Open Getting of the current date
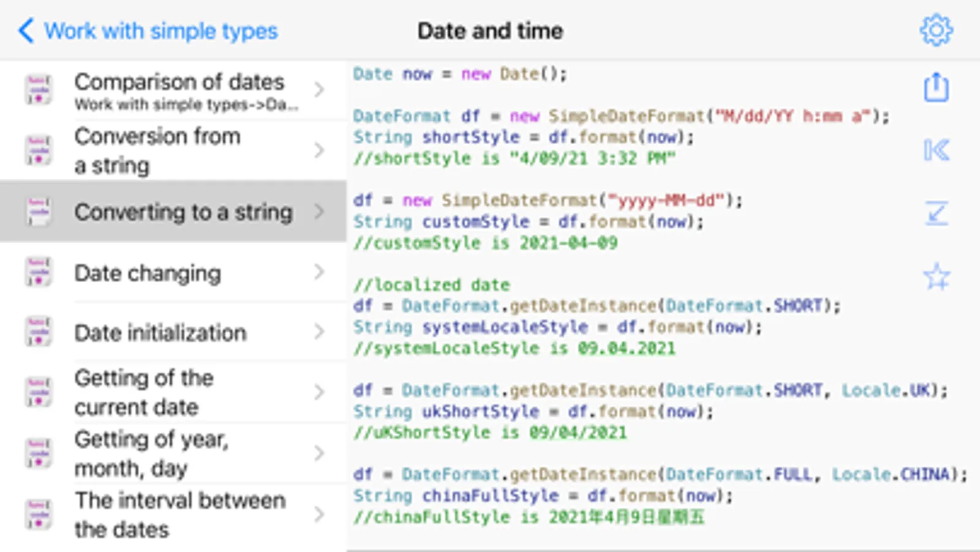Screen dimensions: 980x552 [143, 393]
